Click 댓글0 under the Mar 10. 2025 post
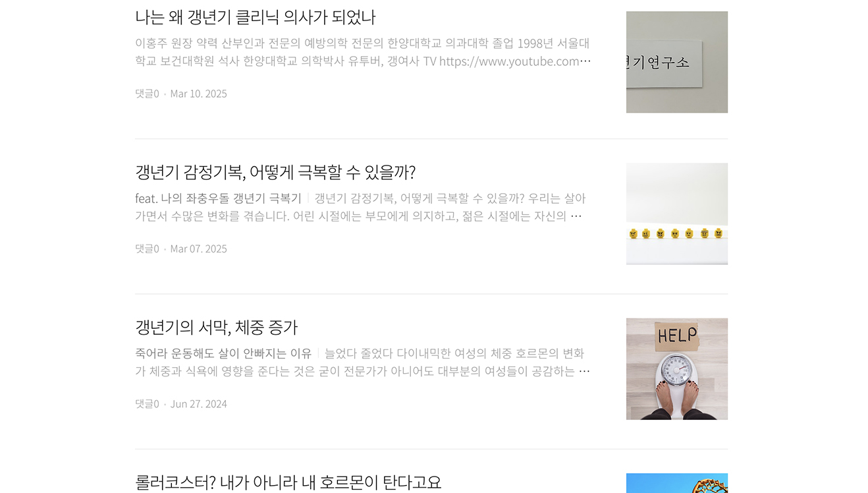Screen dimensions: 868x493 coord(147,94)
